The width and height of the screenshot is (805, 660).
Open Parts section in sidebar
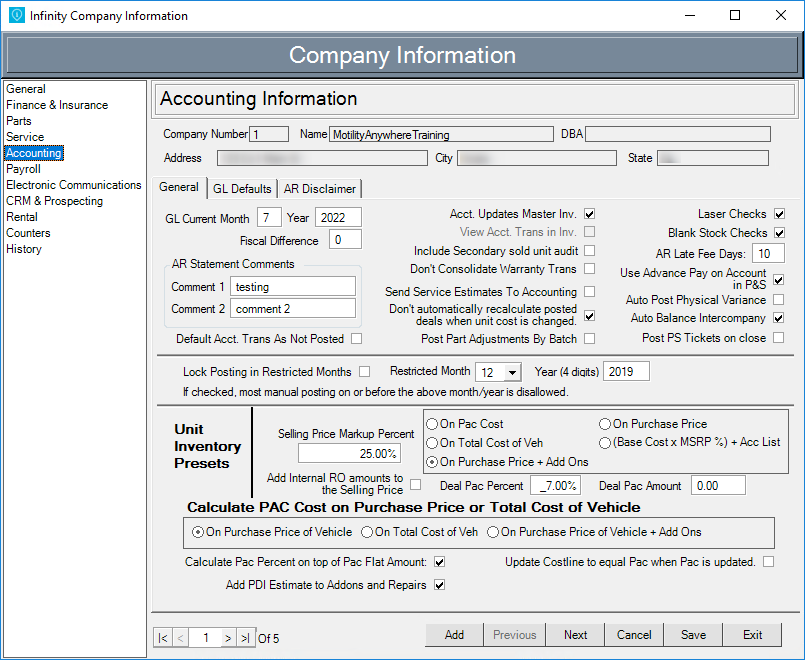pyautogui.click(x=18, y=121)
